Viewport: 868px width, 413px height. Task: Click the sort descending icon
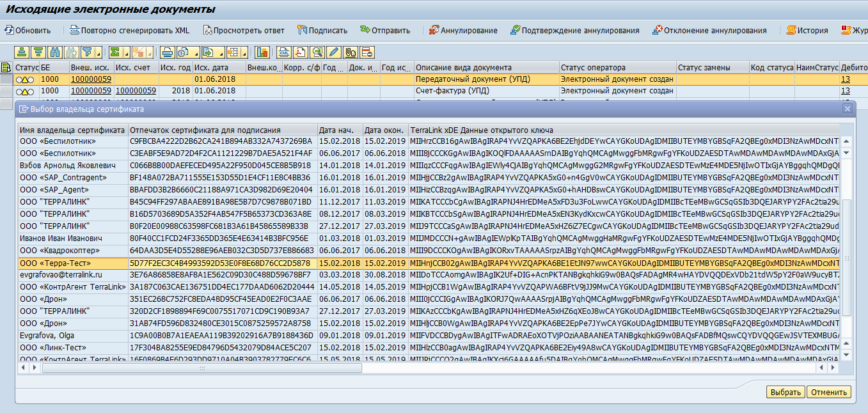38,52
